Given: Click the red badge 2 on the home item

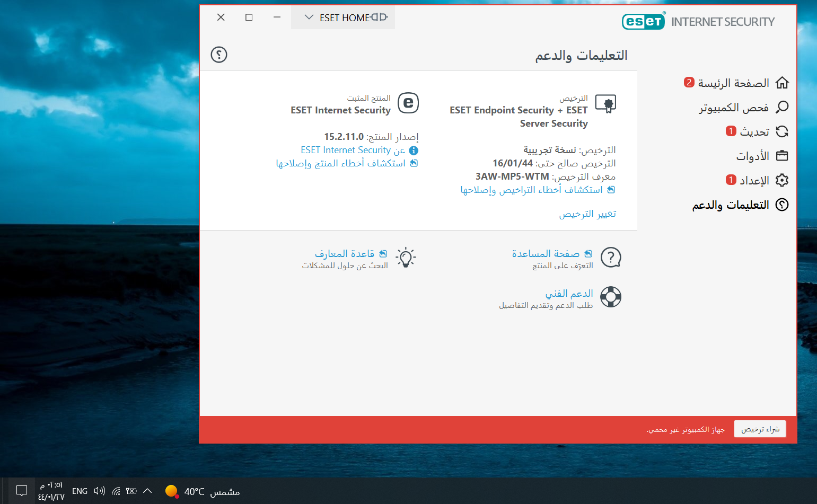Looking at the screenshot, I should click(689, 82).
